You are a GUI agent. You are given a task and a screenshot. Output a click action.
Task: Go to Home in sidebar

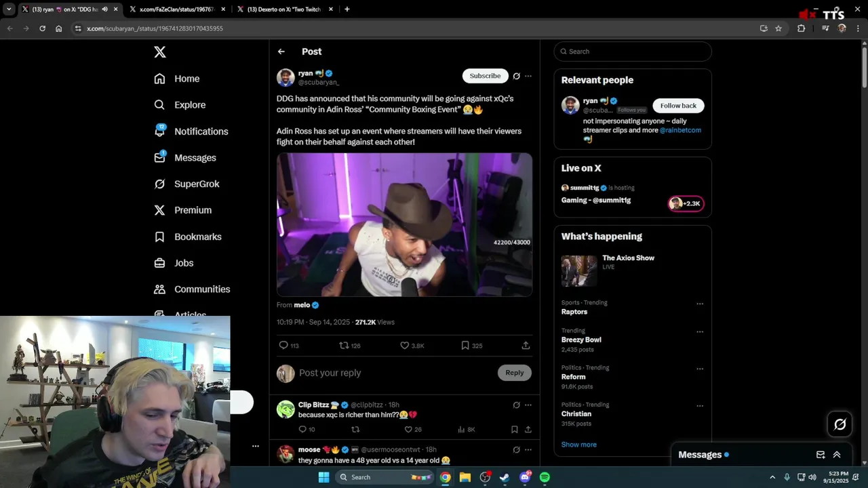[x=177, y=79]
